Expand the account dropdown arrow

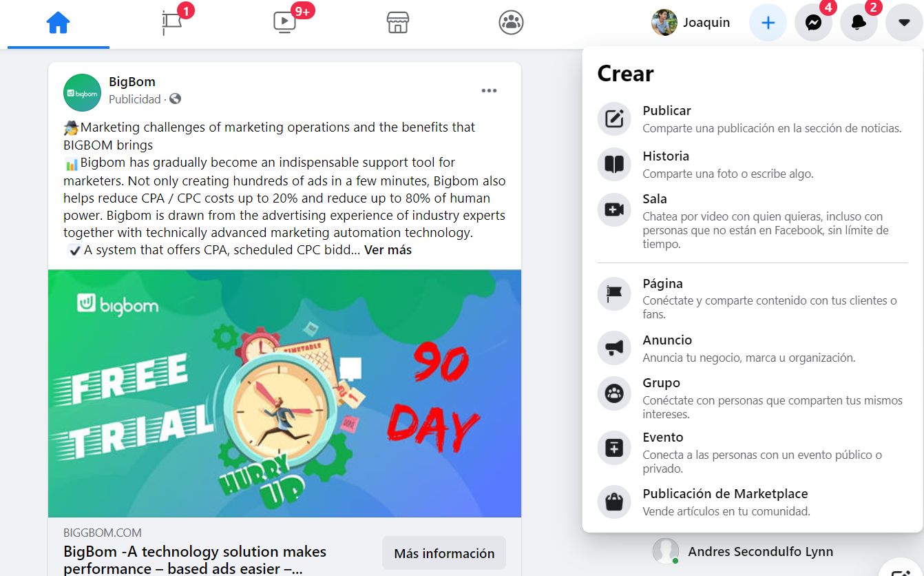[x=904, y=23]
